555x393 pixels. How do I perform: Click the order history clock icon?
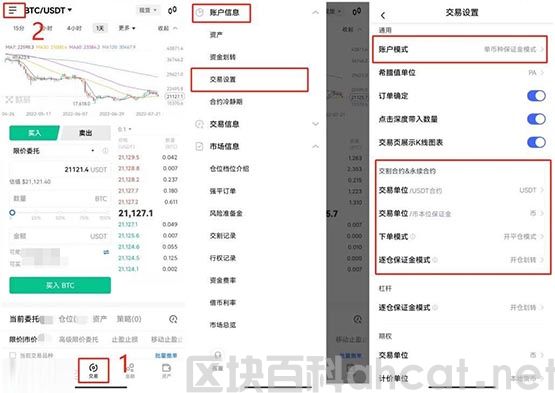coord(173,319)
